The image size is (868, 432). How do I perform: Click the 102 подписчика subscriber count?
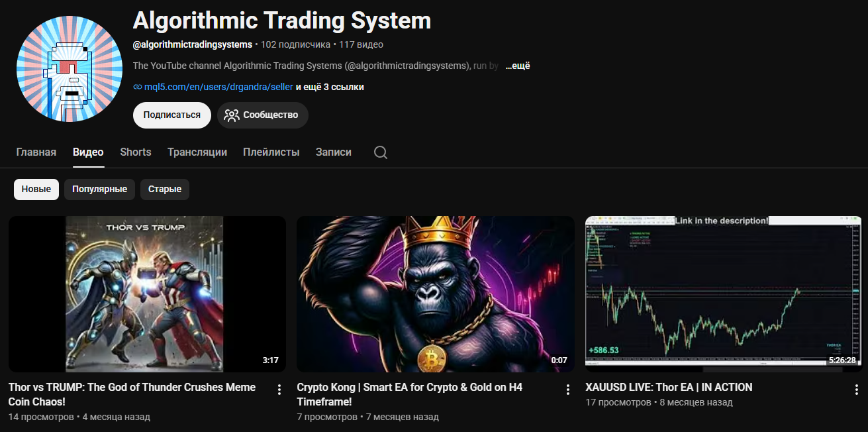click(295, 44)
